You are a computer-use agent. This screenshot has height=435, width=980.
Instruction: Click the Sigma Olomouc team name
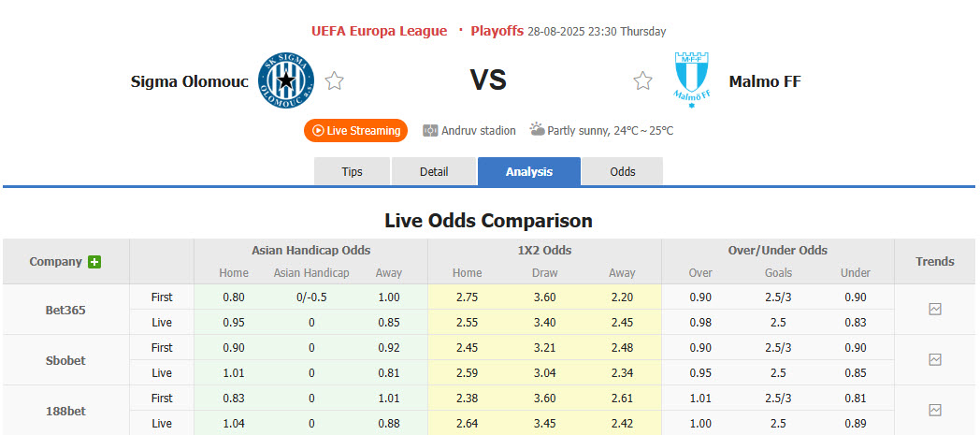tap(190, 81)
